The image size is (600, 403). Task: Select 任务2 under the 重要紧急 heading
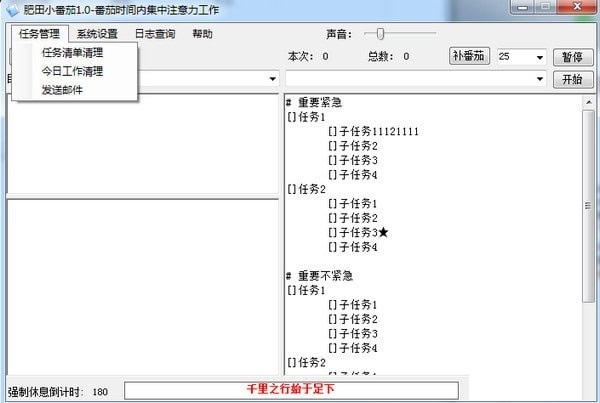pyautogui.click(x=307, y=189)
